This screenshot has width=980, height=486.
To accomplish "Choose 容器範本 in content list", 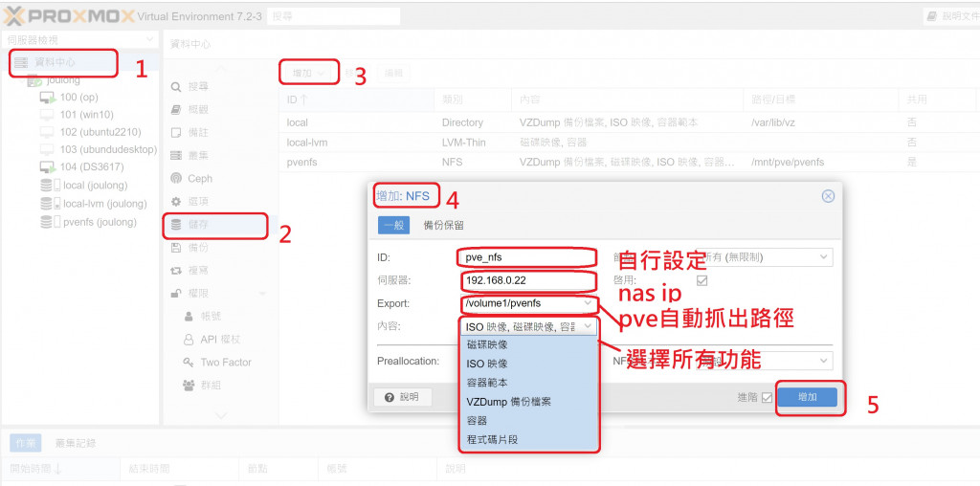I will (529, 383).
